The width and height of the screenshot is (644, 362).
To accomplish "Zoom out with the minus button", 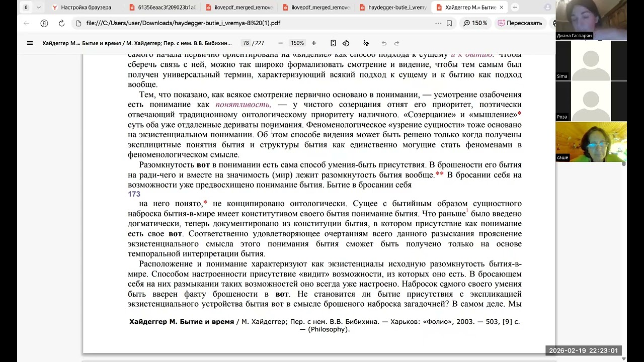I will [x=280, y=43].
